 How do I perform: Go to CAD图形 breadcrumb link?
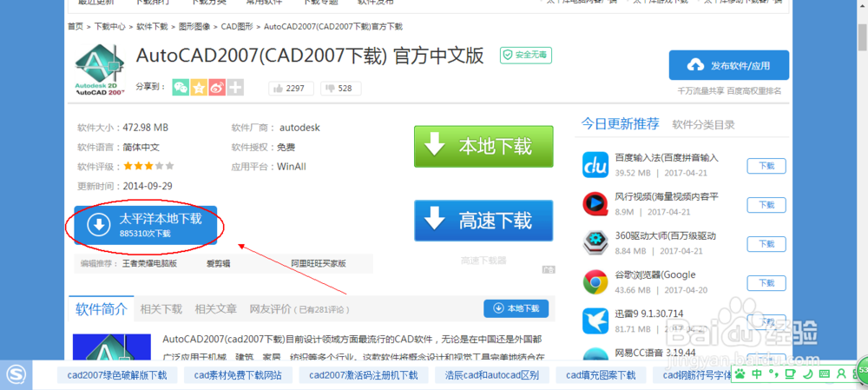pyautogui.click(x=237, y=26)
